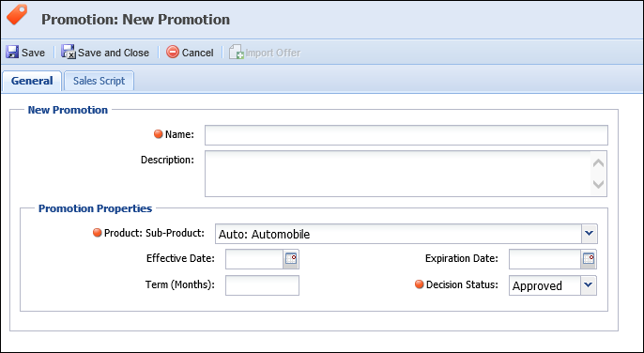Image resolution: width=644 pixels, height=353 pixels.
Task: Click the Description scroll down arrow
Action: (598, 184)
